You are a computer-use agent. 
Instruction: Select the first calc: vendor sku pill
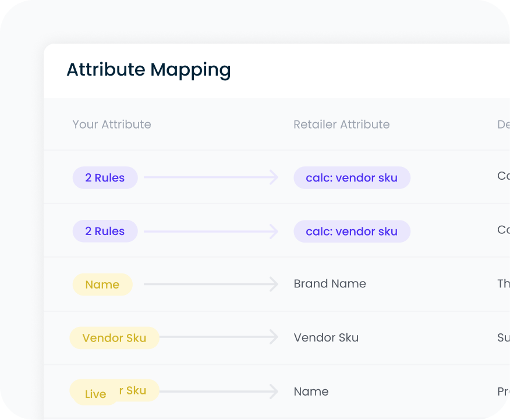pos(352,177)
